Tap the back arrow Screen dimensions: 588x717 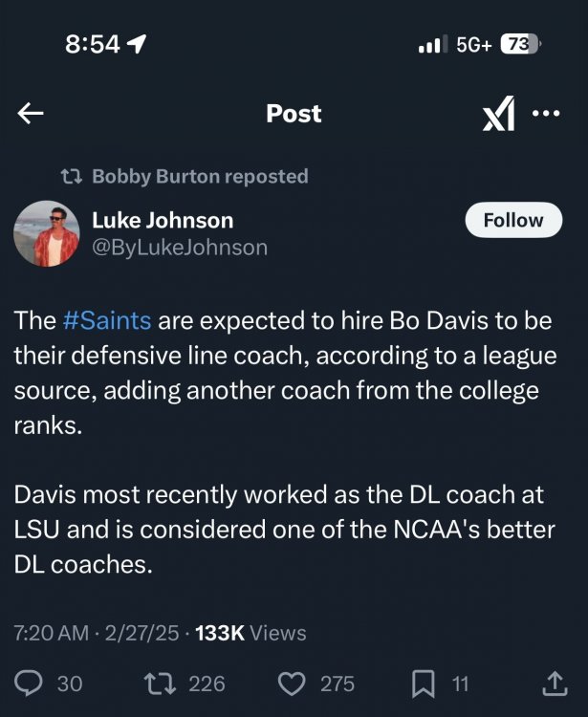pyautogui.click(x=31, y=114)
